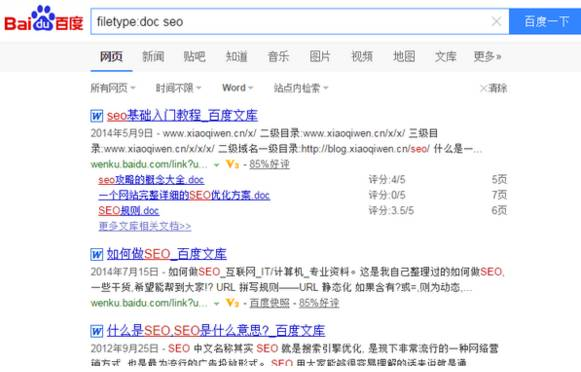
Task: Click the 评分:0/5 rating text
Action: point(387,195)
